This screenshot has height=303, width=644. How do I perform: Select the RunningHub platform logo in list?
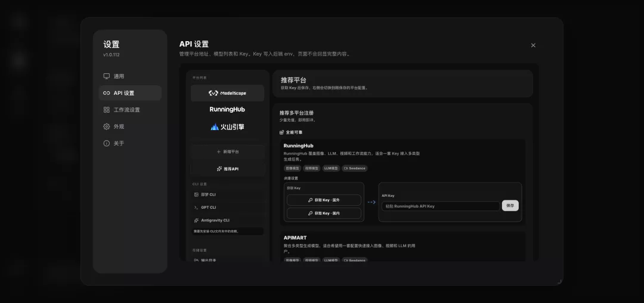pos(227,110)
